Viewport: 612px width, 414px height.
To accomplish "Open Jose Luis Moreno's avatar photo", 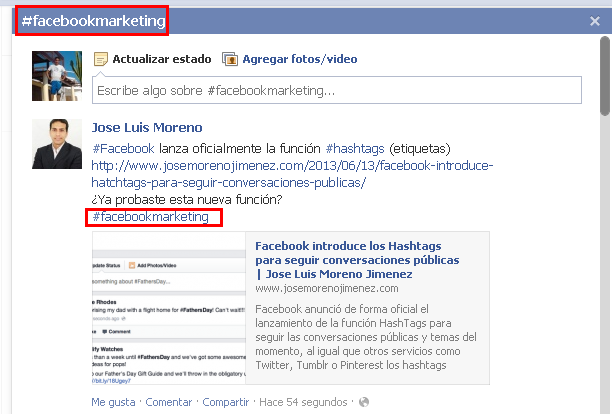I will coord(57,144).
